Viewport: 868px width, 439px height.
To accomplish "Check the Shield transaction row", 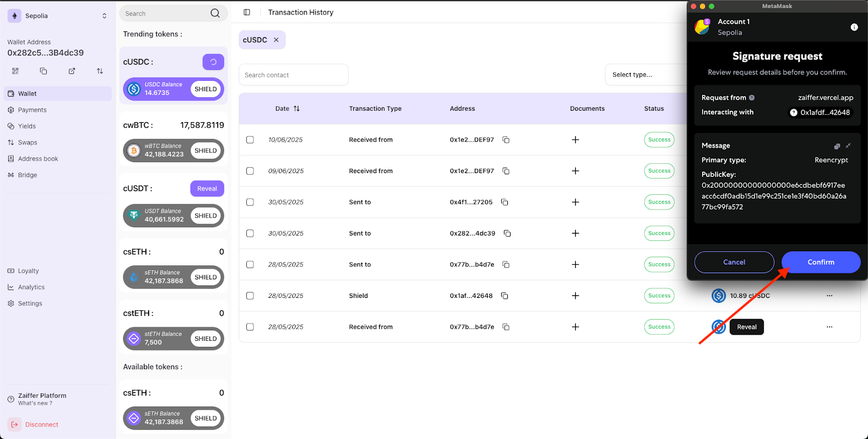I will (x=250, y=296).
